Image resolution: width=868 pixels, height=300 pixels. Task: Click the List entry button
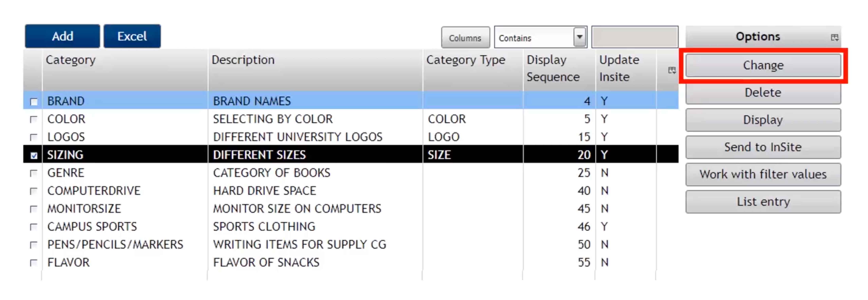(763, 202)
